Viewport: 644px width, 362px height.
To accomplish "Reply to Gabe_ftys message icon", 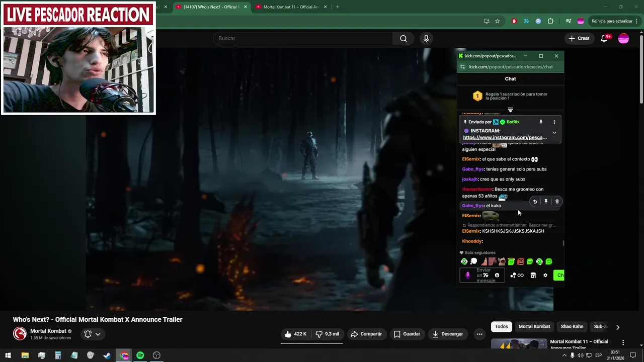I will [535, 202].
